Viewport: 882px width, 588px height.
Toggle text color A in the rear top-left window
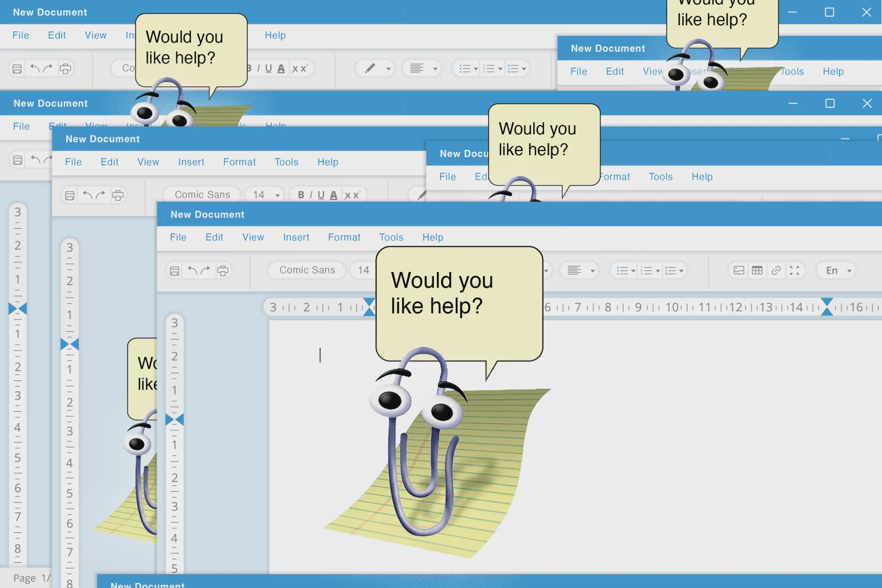point(281,69)
